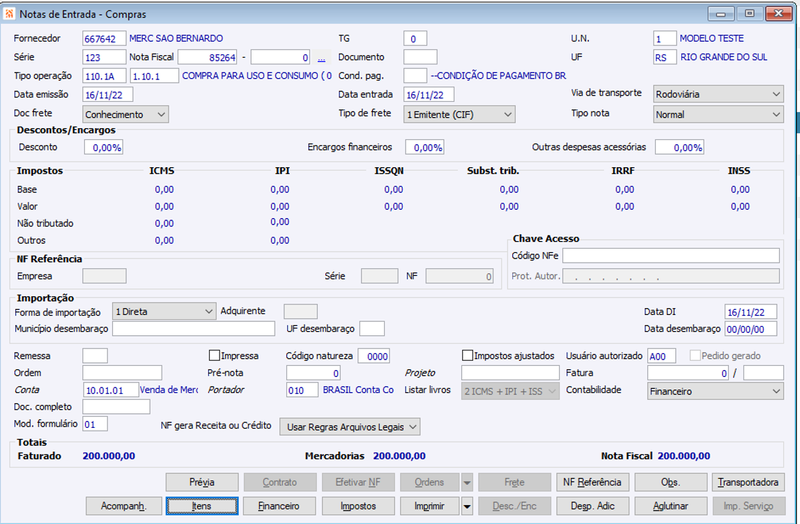Image resolution: width=800 pixels, height=524 pixels.
Task: Open NF gera Receita ou Crédito dropdown
Action: [x=350, y=427]
